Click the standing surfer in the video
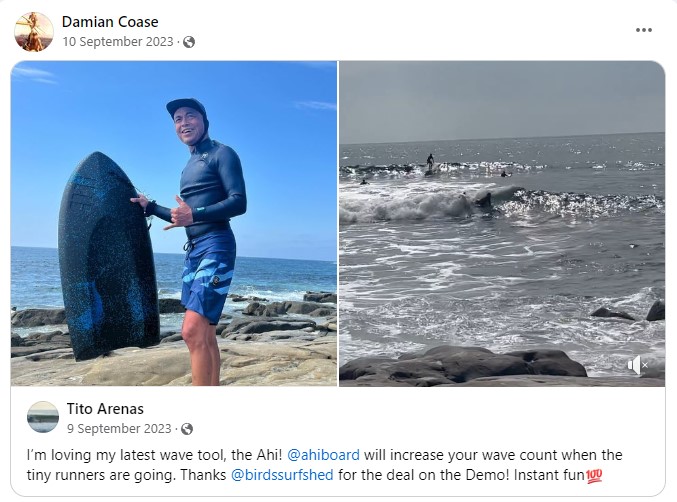677x502 pixels. click(x=430, y=162)
